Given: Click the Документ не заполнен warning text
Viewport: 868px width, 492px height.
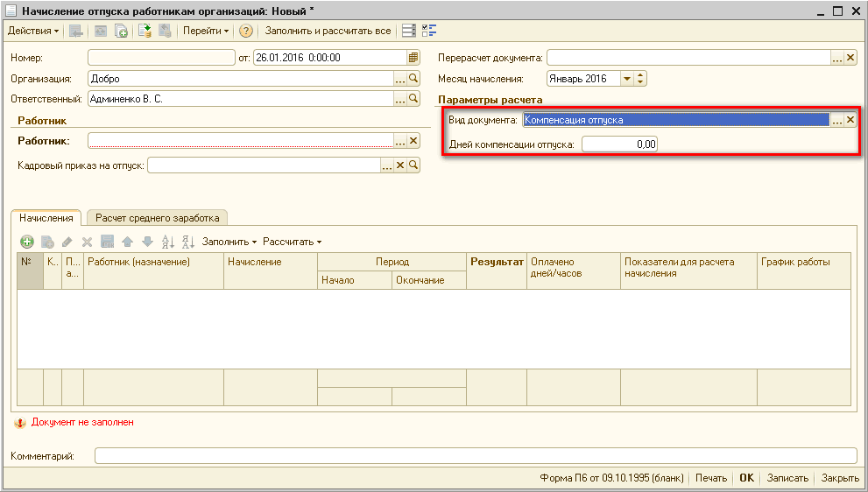Looking at the screenshot, I should [82, 422].
